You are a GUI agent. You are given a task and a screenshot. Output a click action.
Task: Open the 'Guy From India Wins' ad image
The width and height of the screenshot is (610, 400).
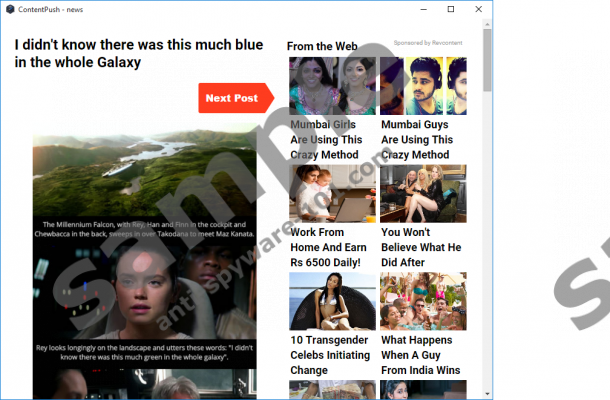423,301
